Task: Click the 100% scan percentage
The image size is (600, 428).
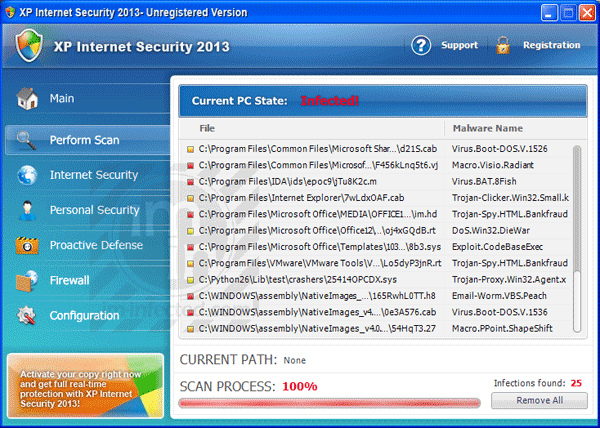Action: click(x=300, y=386)
